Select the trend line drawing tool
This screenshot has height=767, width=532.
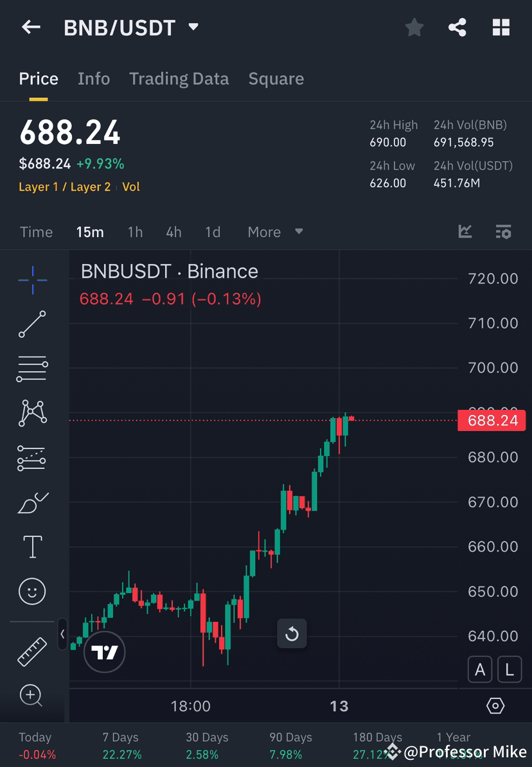tap(32, 324)
